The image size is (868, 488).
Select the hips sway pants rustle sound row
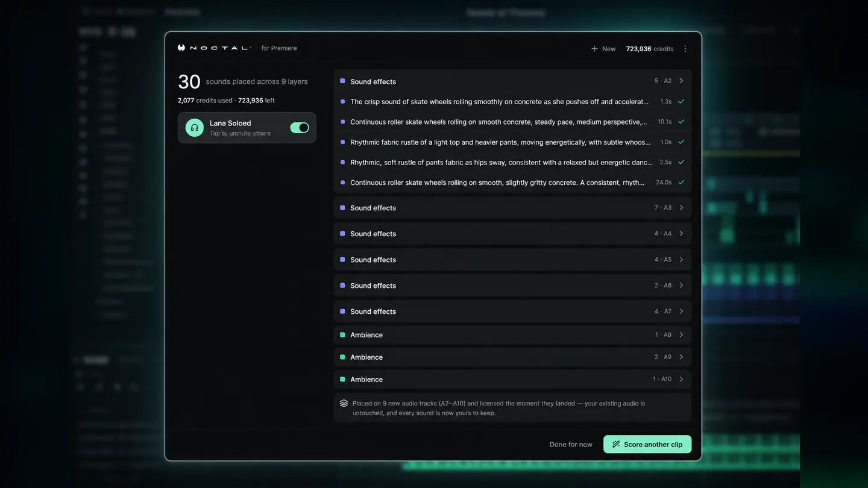pyautogui.click(x=512, y=162)
